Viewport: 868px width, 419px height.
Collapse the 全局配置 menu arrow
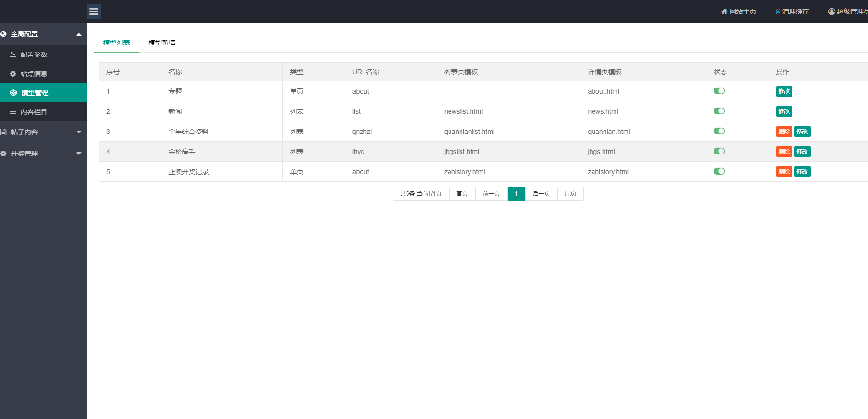click(x=79, y=34)
